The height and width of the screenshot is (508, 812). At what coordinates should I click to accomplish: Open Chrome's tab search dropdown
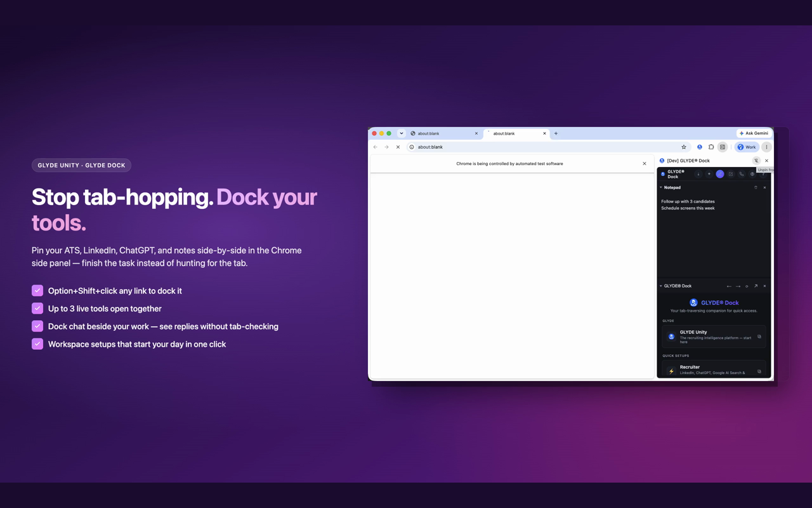point(401,133)
